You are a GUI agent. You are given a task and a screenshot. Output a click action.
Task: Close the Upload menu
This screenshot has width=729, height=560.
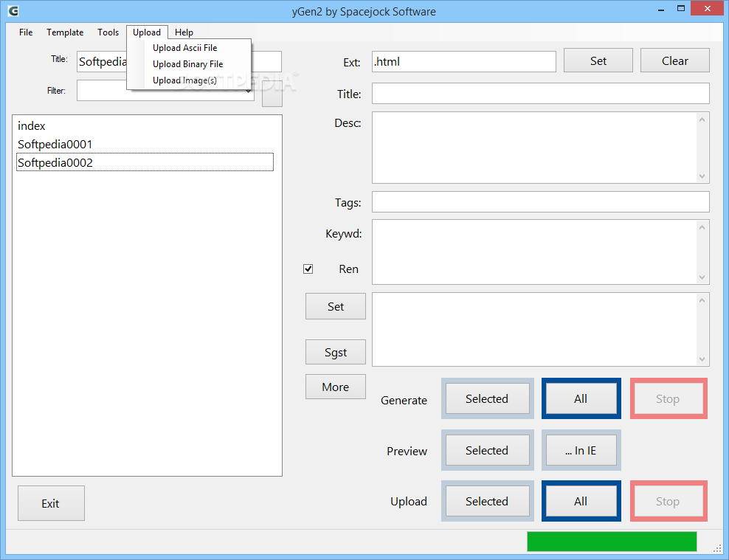(x=147, y=32)
